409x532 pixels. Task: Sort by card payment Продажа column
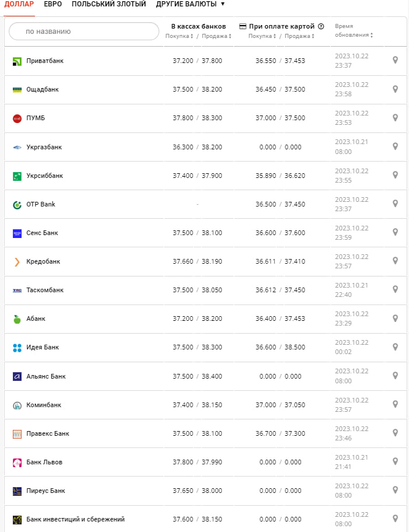point(299,36)
